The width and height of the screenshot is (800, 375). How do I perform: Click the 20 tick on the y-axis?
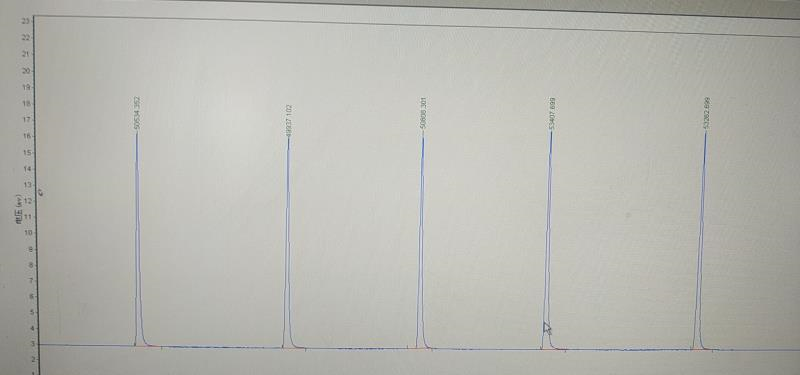(26, 71)
